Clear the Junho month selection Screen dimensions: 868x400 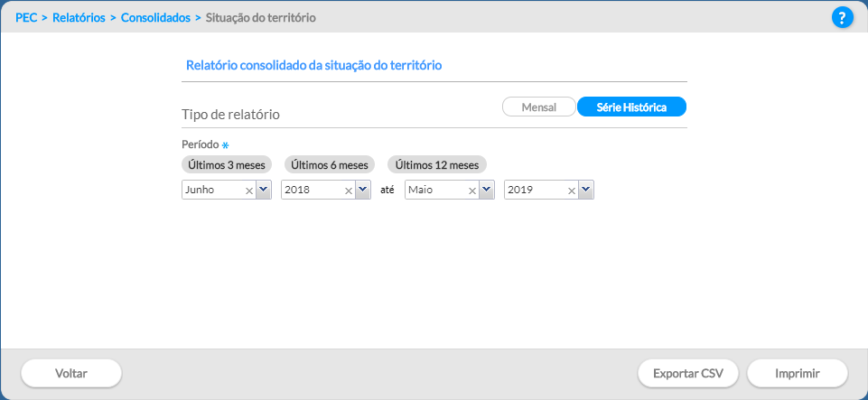point(249,191)
